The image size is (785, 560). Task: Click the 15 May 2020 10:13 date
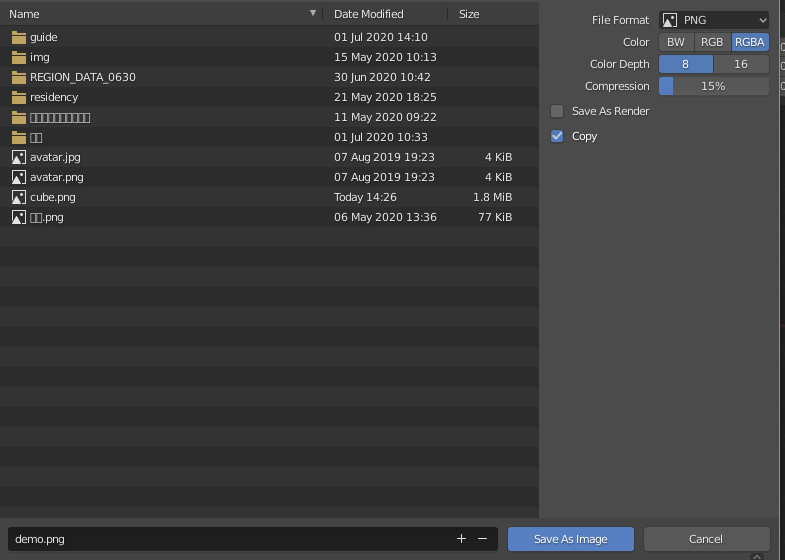click(x=385, y=57)
